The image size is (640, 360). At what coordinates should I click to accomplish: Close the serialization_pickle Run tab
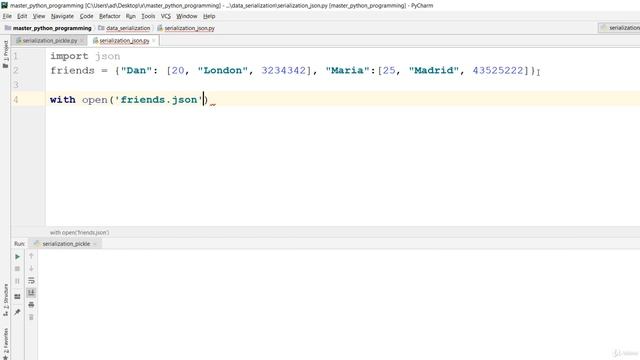pyautogui.click(x=95, y=244)
